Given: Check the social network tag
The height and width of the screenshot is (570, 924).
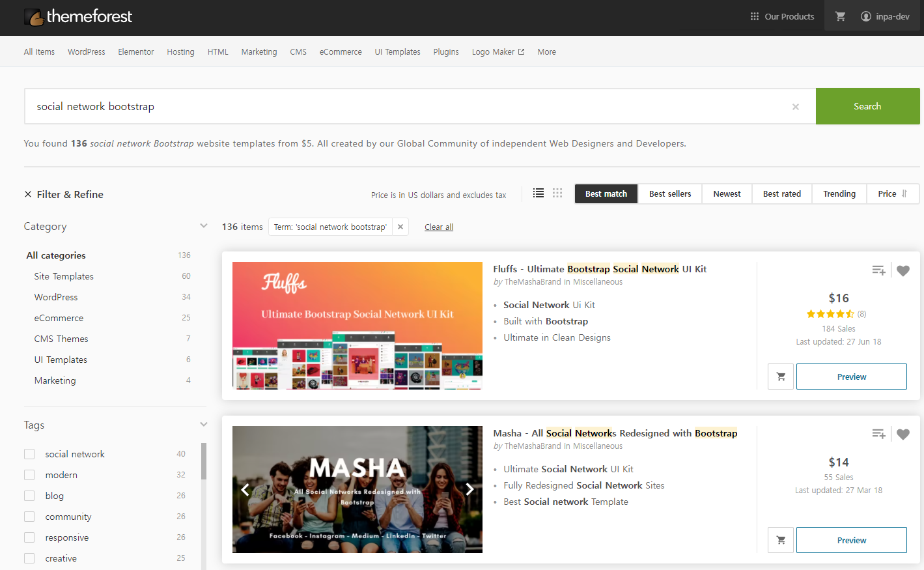Looking at the screenshot, I should [x=29, y=454].
